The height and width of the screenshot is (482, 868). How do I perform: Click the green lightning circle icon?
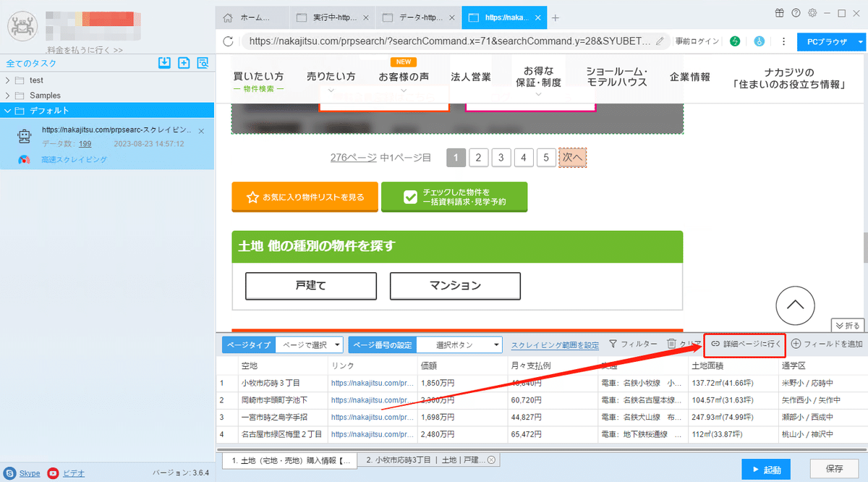(735, 41)
